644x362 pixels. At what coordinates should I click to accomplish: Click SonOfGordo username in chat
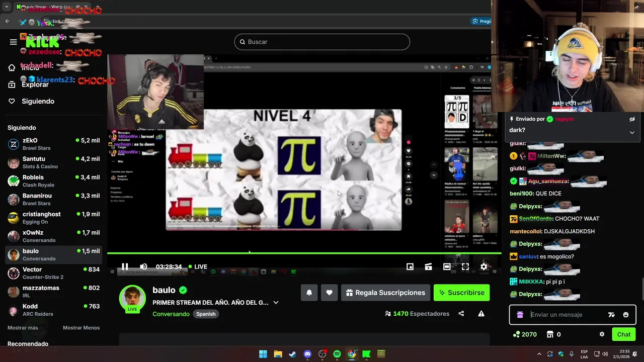(x=535, y=219)
